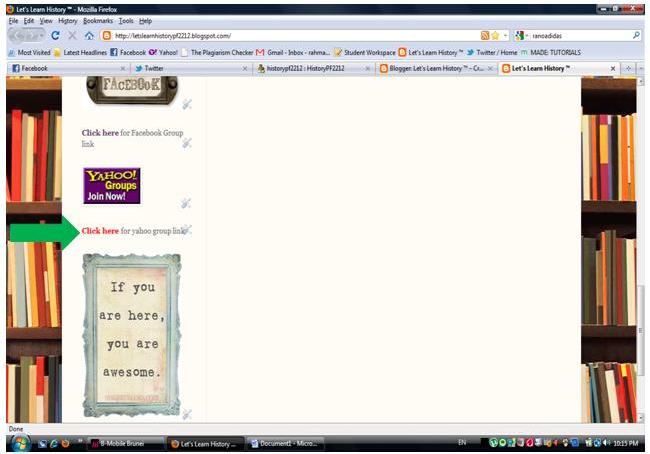650x454 pixels.
Task: Switch to B-Mobile Brunei taskbar window
Action: coord(126,444)
